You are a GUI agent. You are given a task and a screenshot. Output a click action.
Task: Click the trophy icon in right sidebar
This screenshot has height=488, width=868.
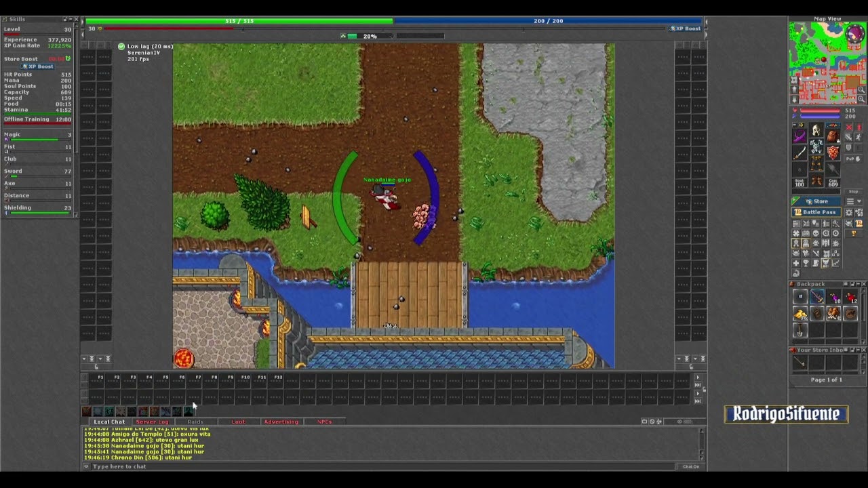click(854, 234)
